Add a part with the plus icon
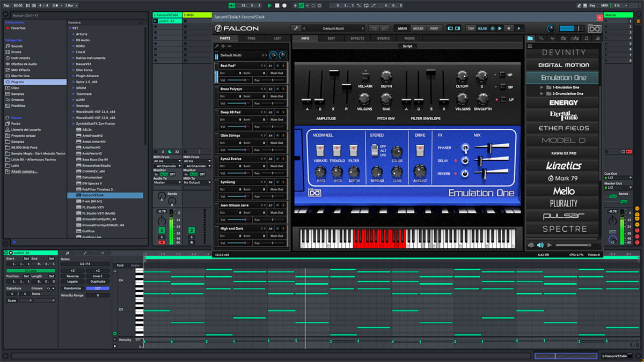 click(223, 46)
